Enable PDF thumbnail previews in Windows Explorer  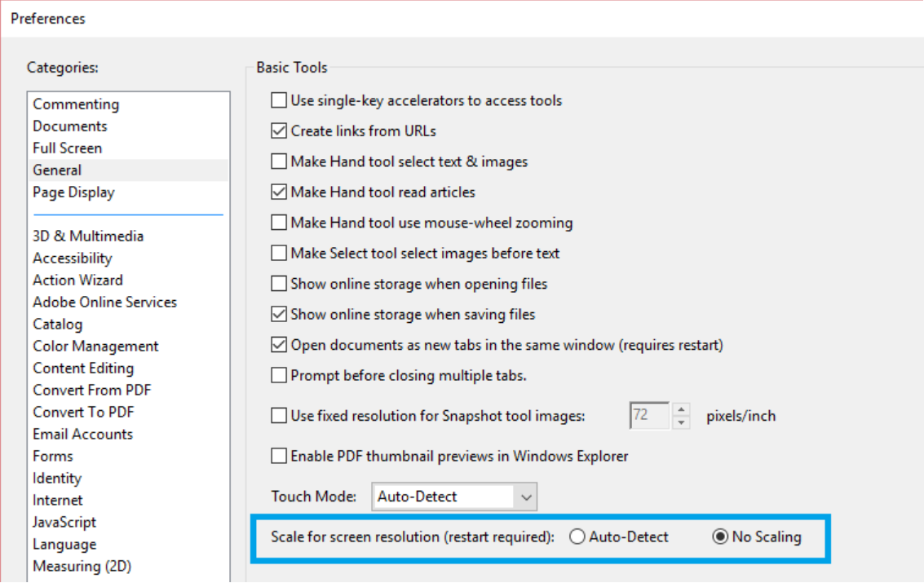[x=278, y=456]
